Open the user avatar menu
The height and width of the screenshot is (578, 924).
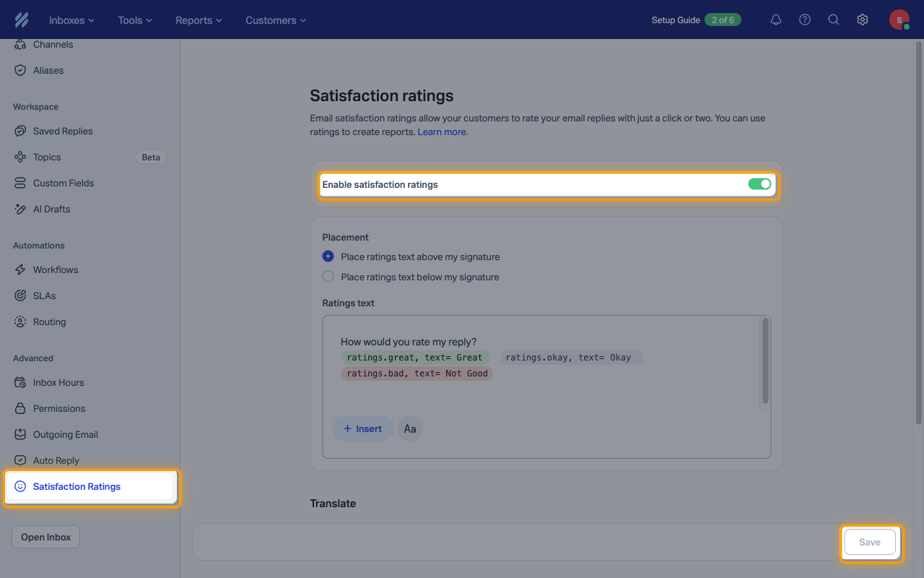coord(899,20)
